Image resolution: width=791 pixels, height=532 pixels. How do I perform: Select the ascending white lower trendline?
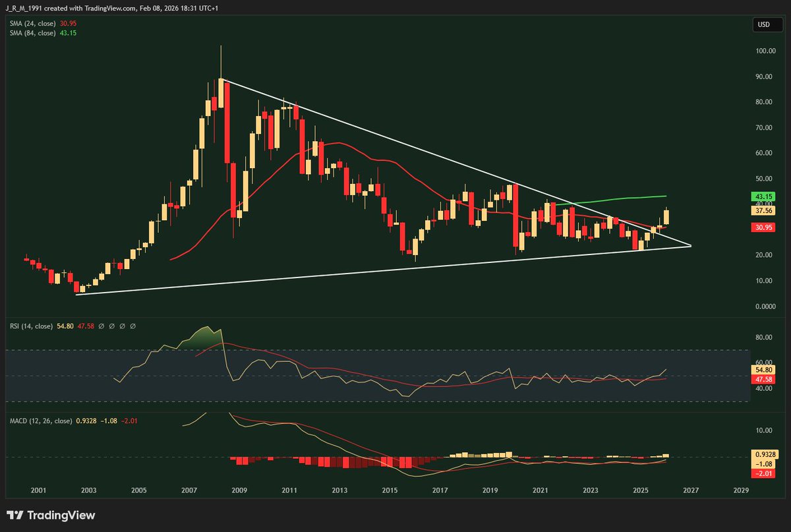click(x=382, y=271)
